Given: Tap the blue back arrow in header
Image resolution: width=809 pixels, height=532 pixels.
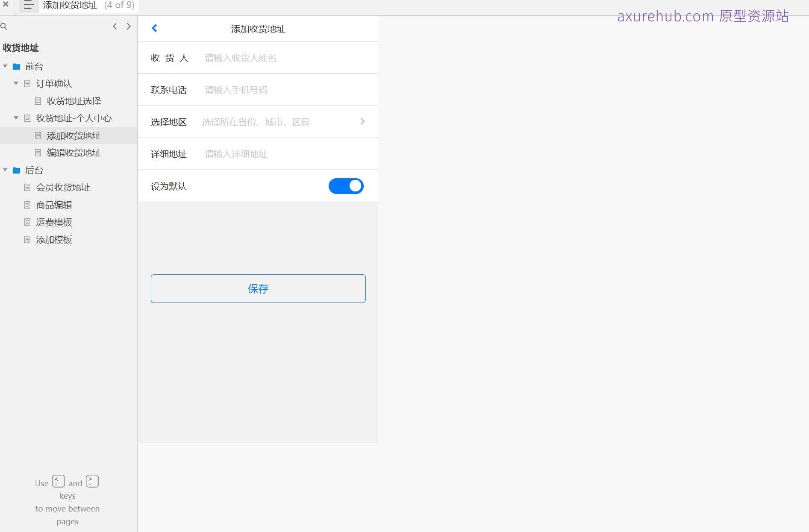Looking at the screenshot, I should 155,28.
